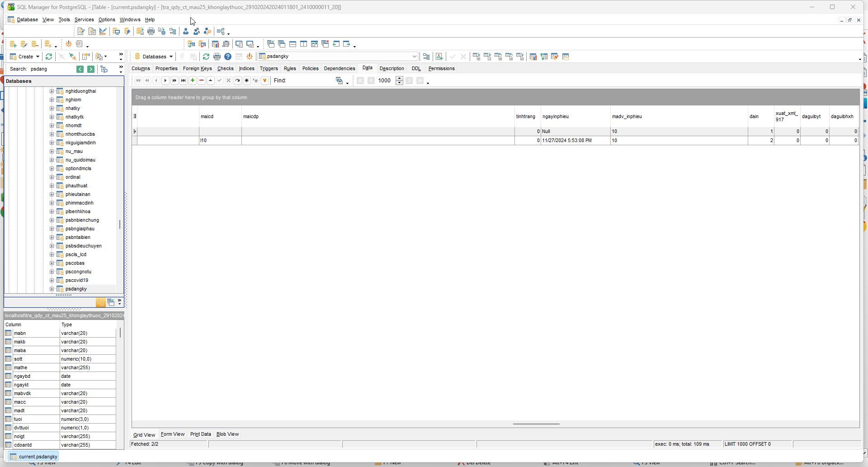Click the database tree vertical scrollbar thumb
The height and width of the screenshot is (467, 868).
tap(120, 224)
